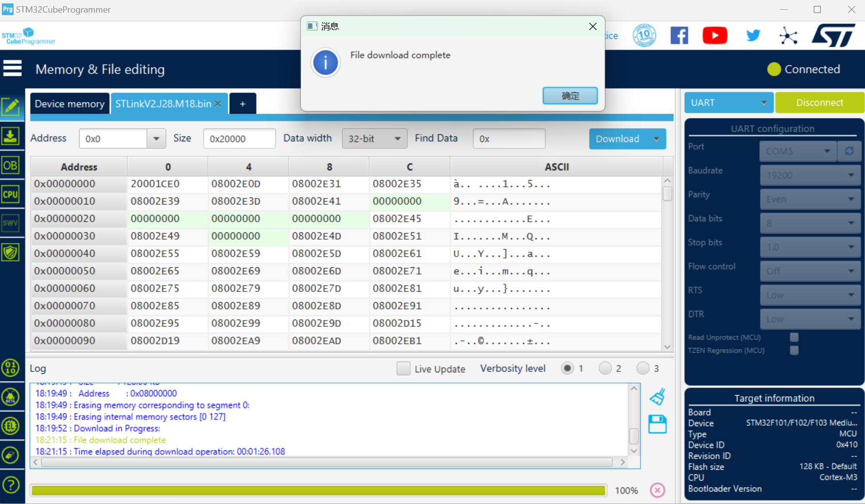Open SWV viewer sidebar icon
Viewport: 865px width, 504px height.
pyautogui.click(x=11, y=223)
